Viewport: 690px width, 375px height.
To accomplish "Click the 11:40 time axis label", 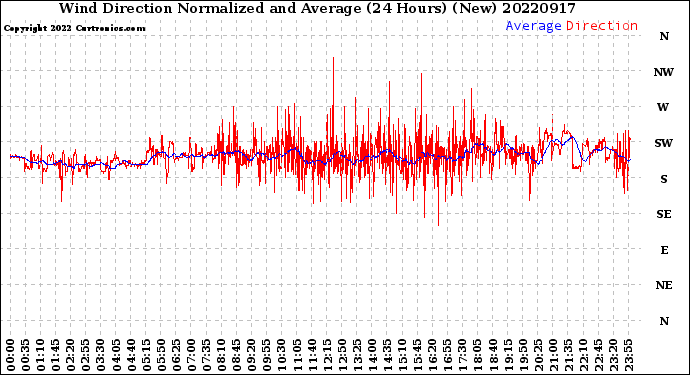I will tap(312, 355).
